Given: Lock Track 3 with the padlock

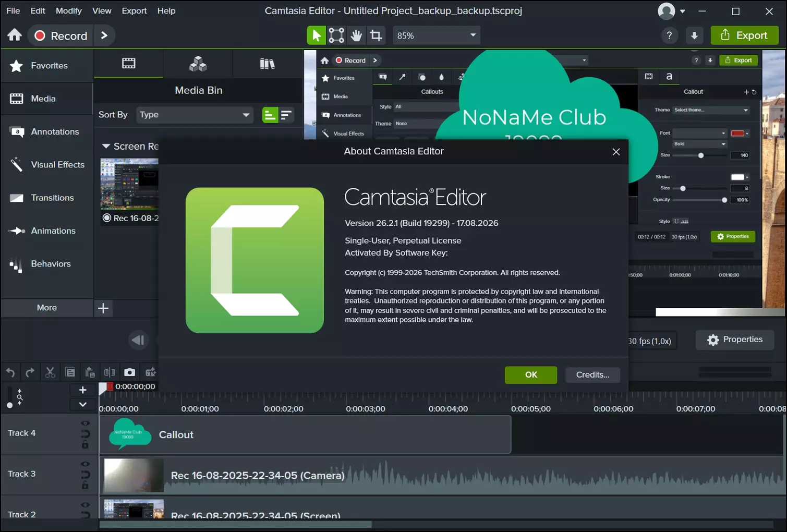Looking at the screenshot, I should point(85,486).
